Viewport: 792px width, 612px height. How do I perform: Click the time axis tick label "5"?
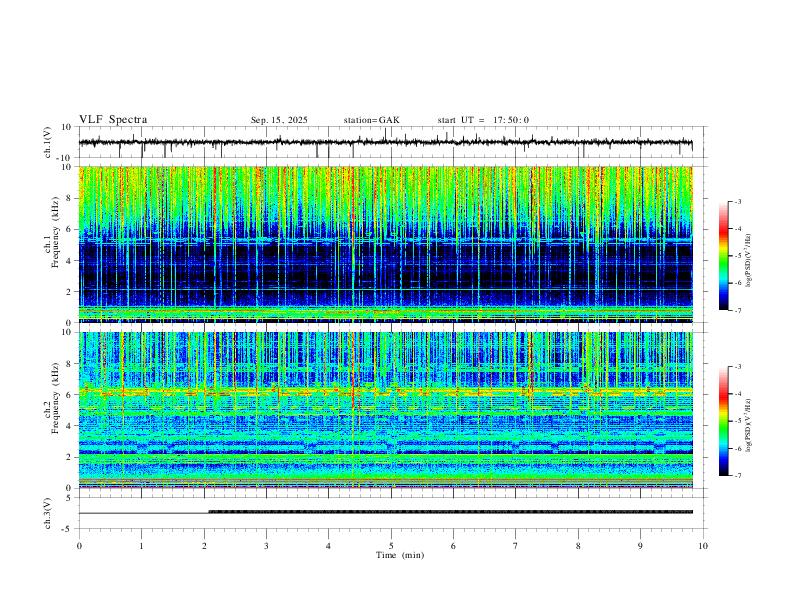click(x=391, y=546)
